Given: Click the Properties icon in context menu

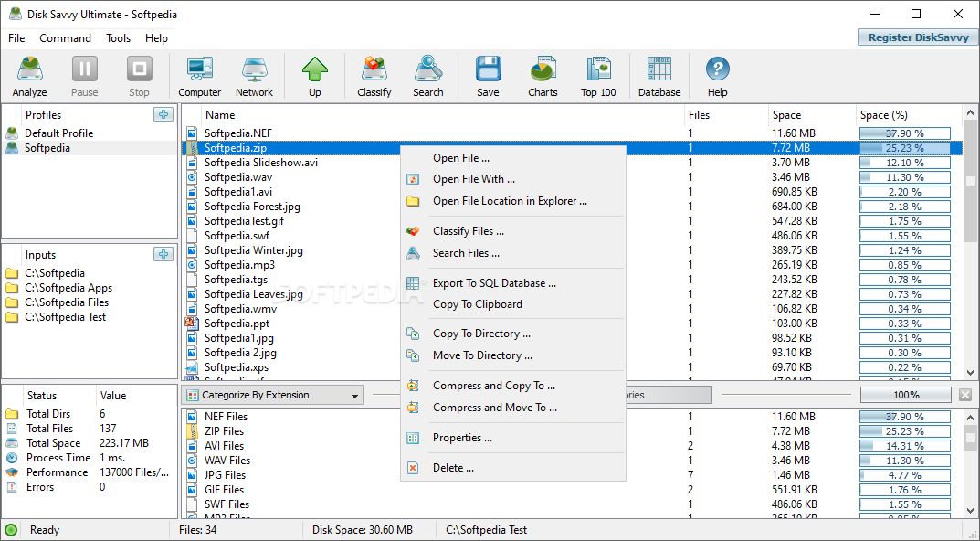Looking at the screenshot, I should [413, 438].
